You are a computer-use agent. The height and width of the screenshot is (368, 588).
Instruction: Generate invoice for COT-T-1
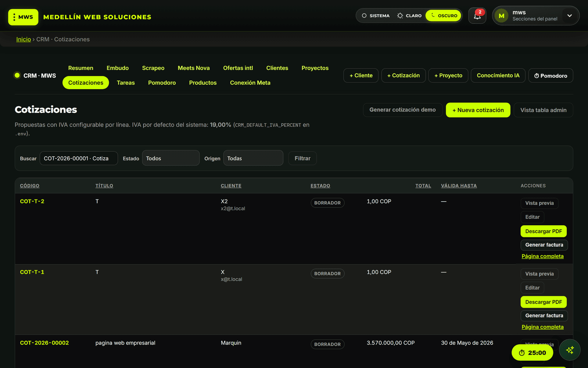tap(544, 316)
